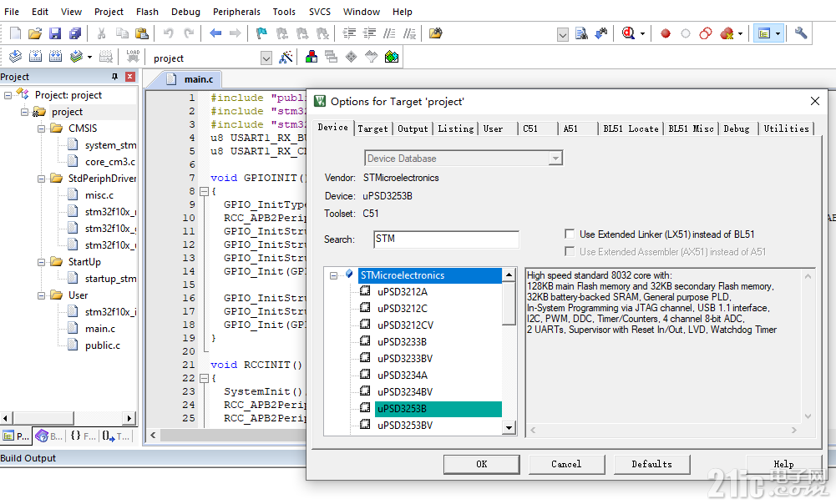Switch to the BL51 Locate tab

631,129
